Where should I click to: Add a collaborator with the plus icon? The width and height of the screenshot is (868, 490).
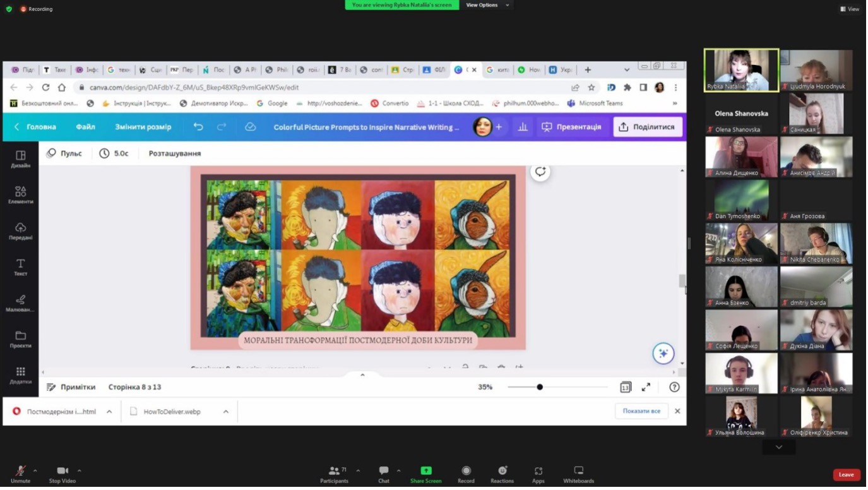tap(499, 127)
